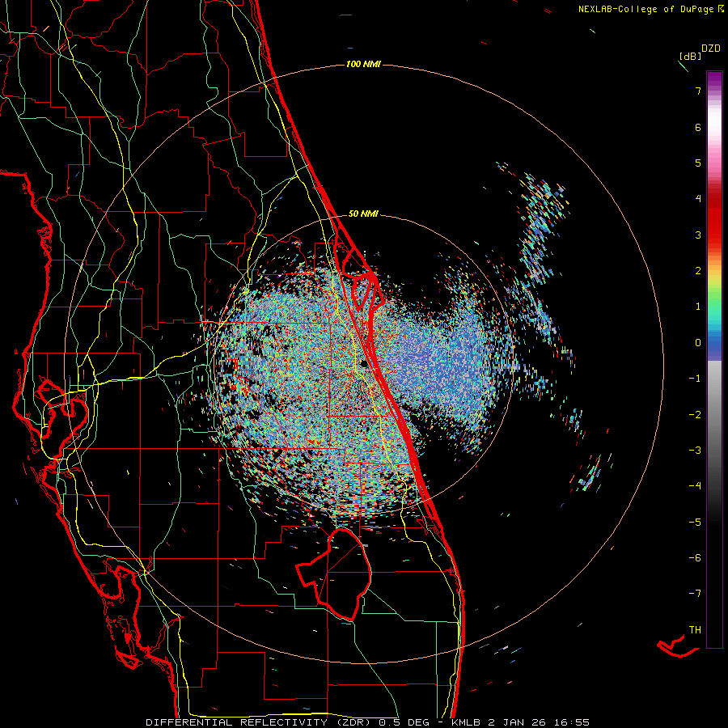Click the [dB] units label
The width and height of the screenshot is (728, 728).
tap(690, 56)
